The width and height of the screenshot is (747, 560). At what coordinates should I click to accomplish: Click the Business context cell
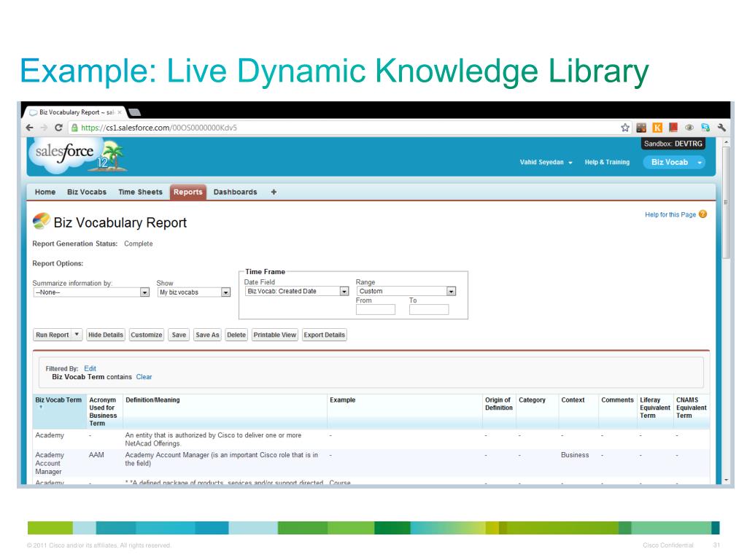click(575, 455)
